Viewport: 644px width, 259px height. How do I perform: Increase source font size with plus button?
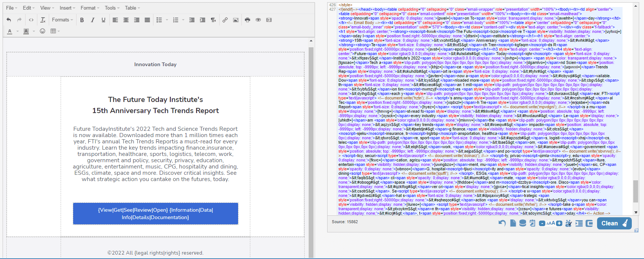(x=559, y=223)
